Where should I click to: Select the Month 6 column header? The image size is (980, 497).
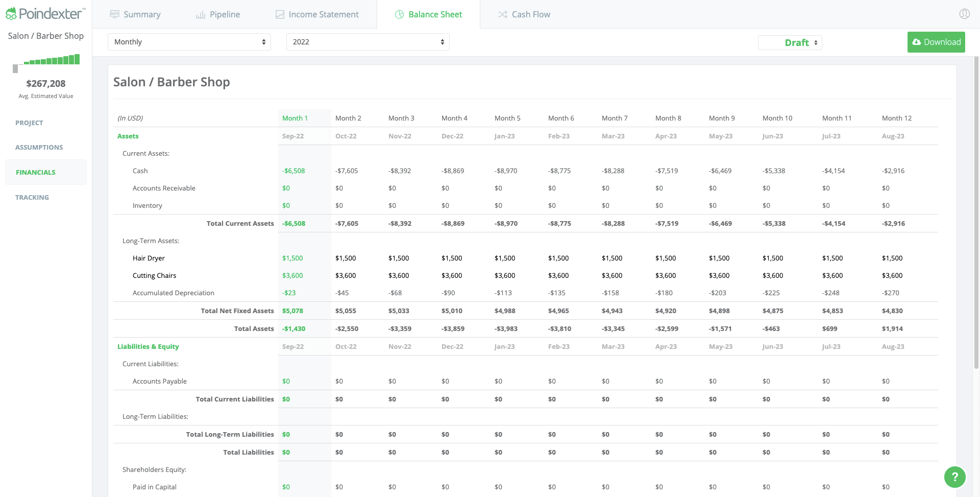(561, 118)
